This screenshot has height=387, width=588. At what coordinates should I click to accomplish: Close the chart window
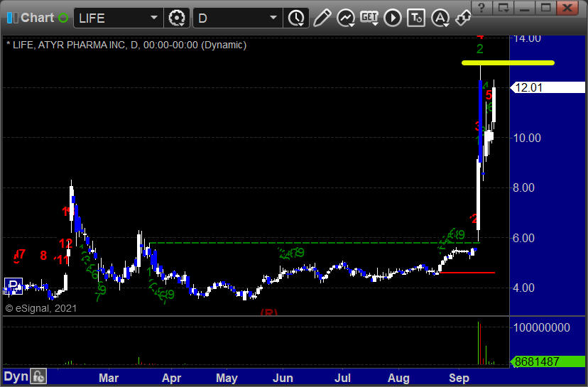click(567, 8)
